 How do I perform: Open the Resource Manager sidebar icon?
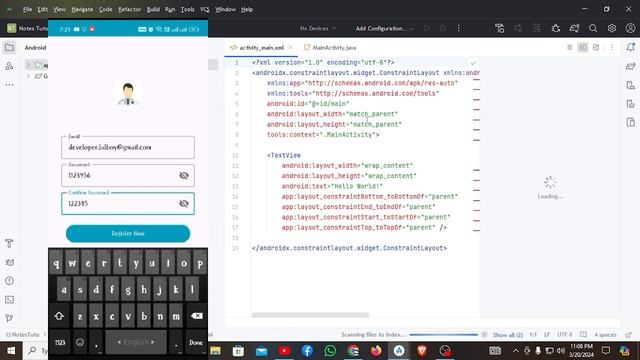tap(9, 66)
